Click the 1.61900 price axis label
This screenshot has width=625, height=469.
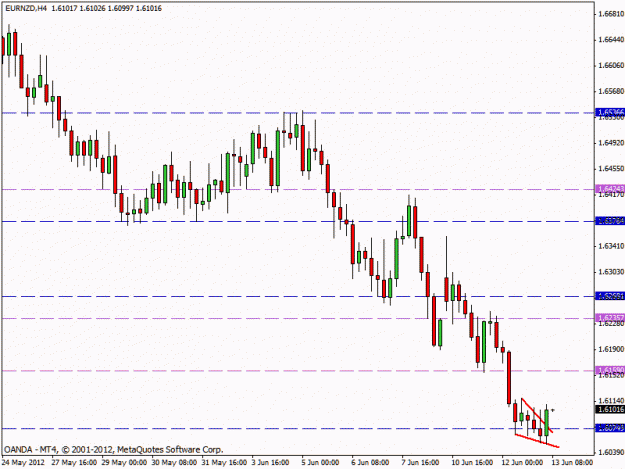point(611,349)
